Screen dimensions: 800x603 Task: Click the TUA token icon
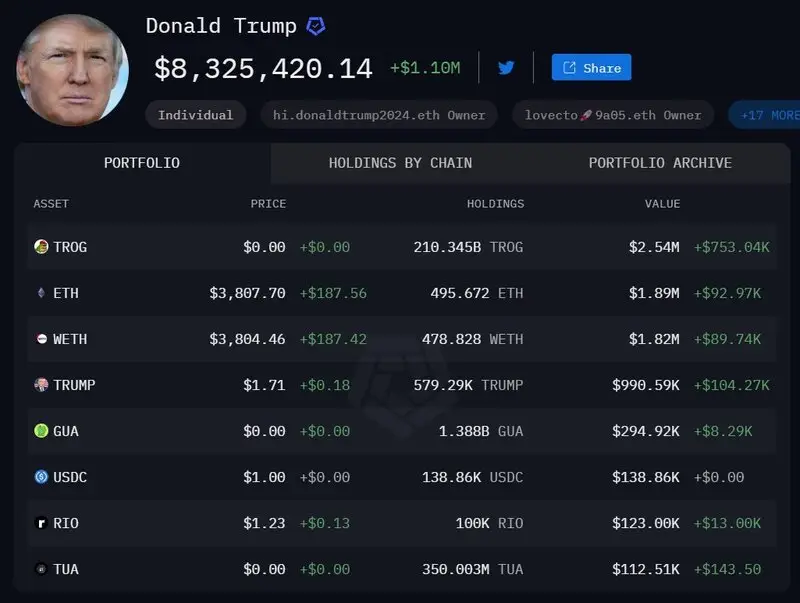pos(41,569)
